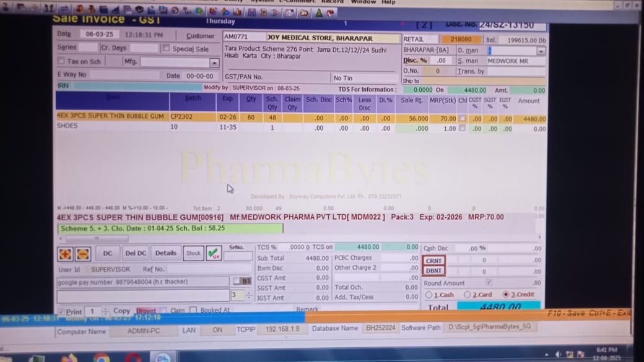Viewport: 644px width, 362px height.
Task: Enable the Special Sale checkbox
Action: pyautogui.click(x=167, y=48)
